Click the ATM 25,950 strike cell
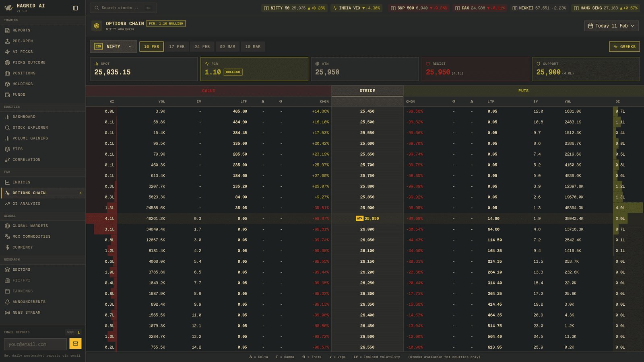644x362 pixels. pyautogui.click(x=367, y=218)
